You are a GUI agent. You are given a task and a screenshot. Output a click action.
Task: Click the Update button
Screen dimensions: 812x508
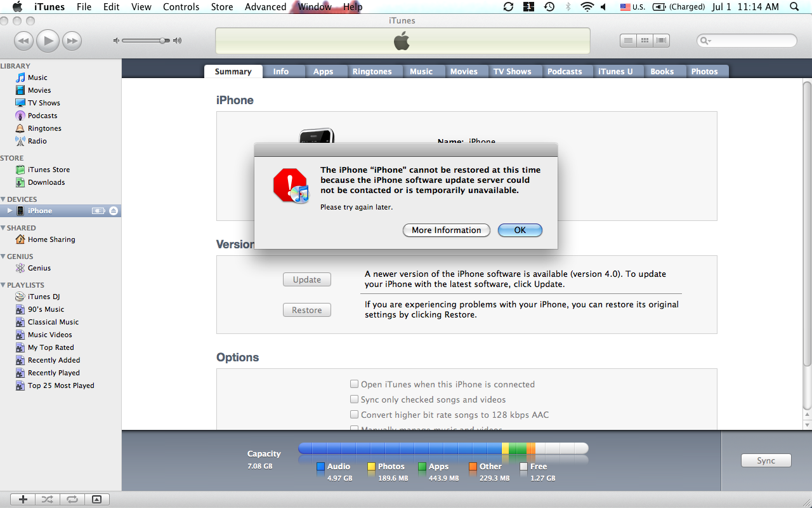[x=307, y=279]
